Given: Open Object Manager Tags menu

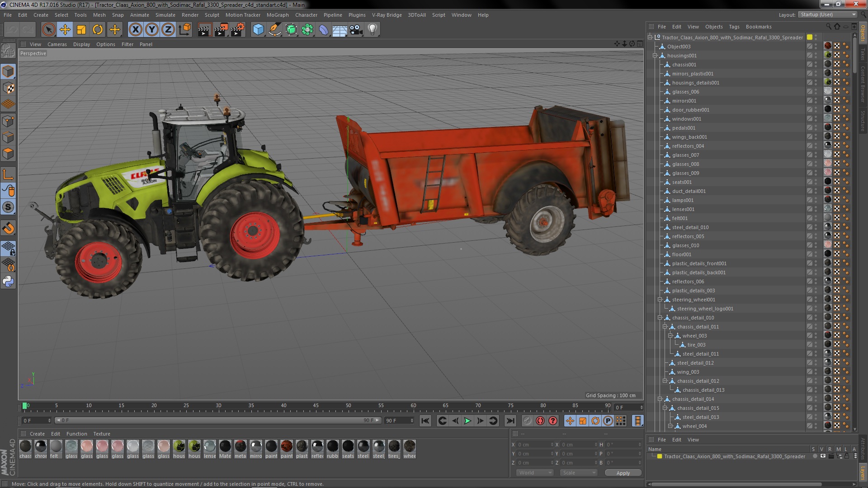Looking at the screenshot, I should pos(734,27).
